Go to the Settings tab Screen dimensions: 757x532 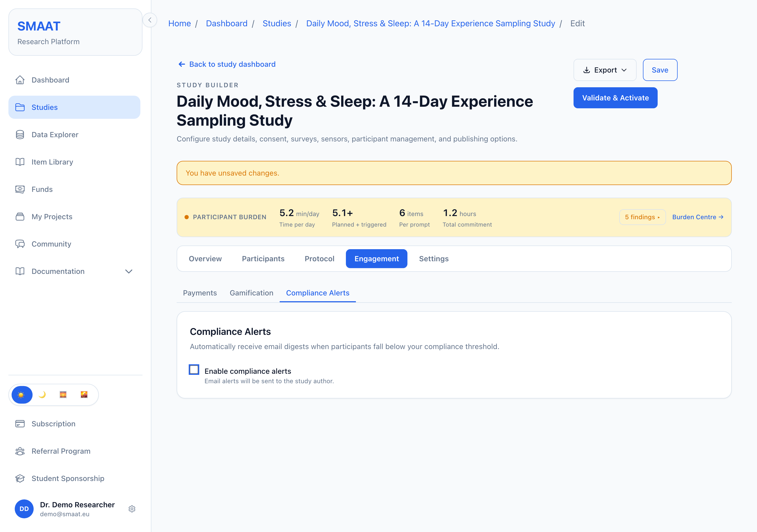coord(433,259)
